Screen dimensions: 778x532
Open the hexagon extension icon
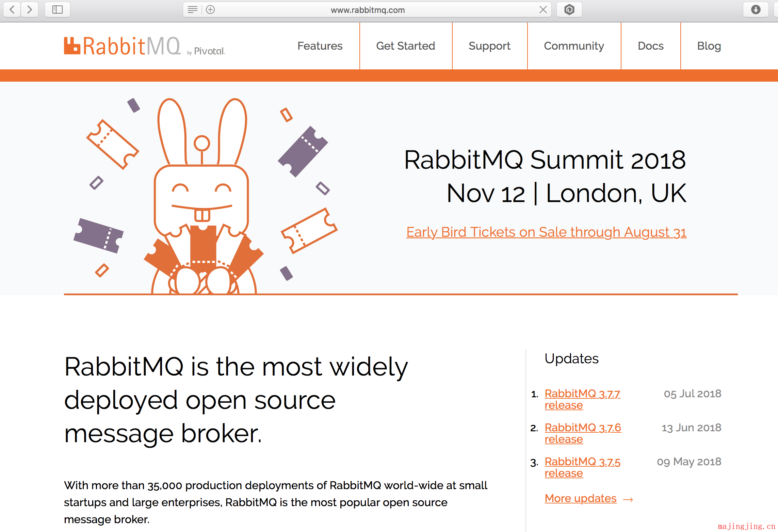[569, 10]
